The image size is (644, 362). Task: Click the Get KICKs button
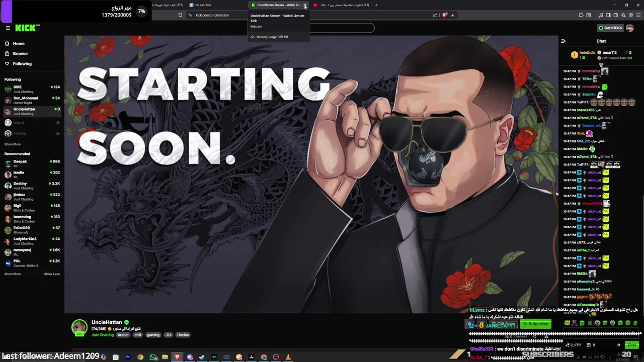click(610, 28)
